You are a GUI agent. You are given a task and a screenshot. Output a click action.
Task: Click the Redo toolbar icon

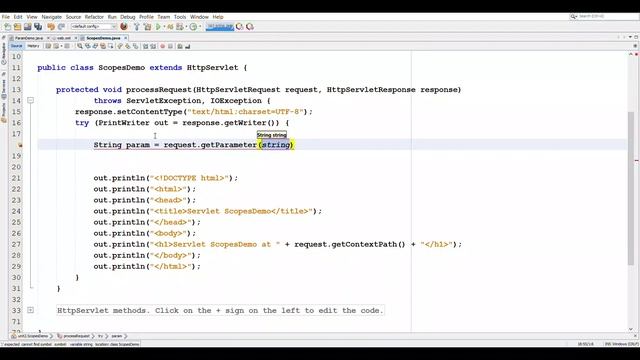(61, 27)
